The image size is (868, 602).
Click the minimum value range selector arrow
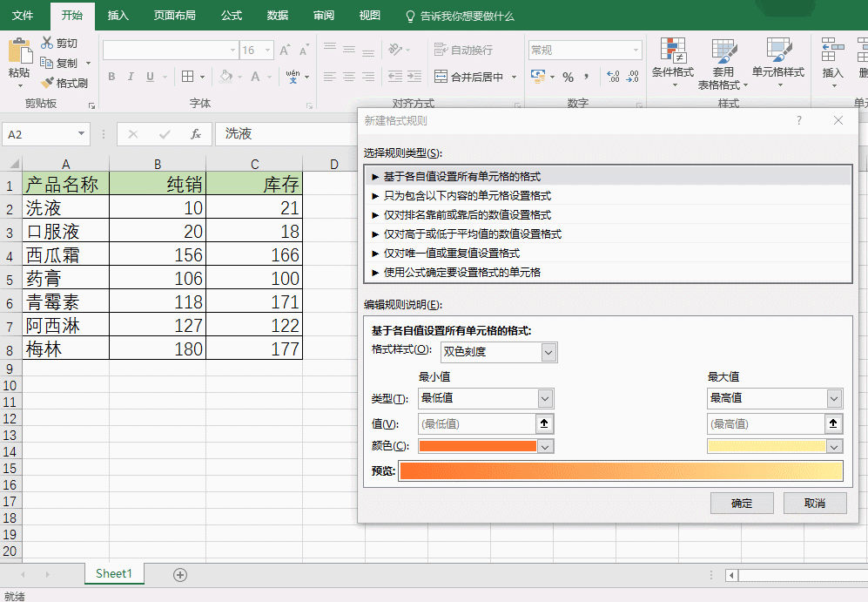coord(544,423)
